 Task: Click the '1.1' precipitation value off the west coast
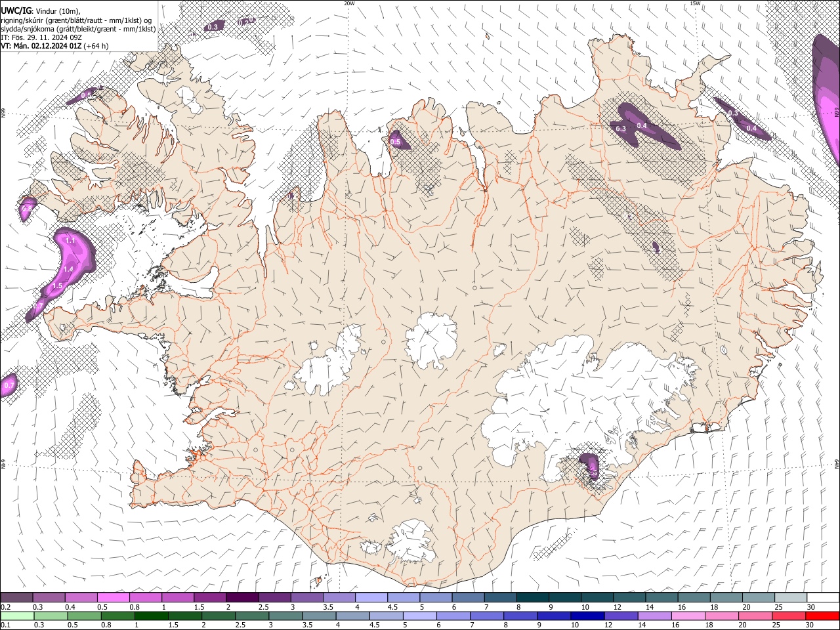point(71,241)
